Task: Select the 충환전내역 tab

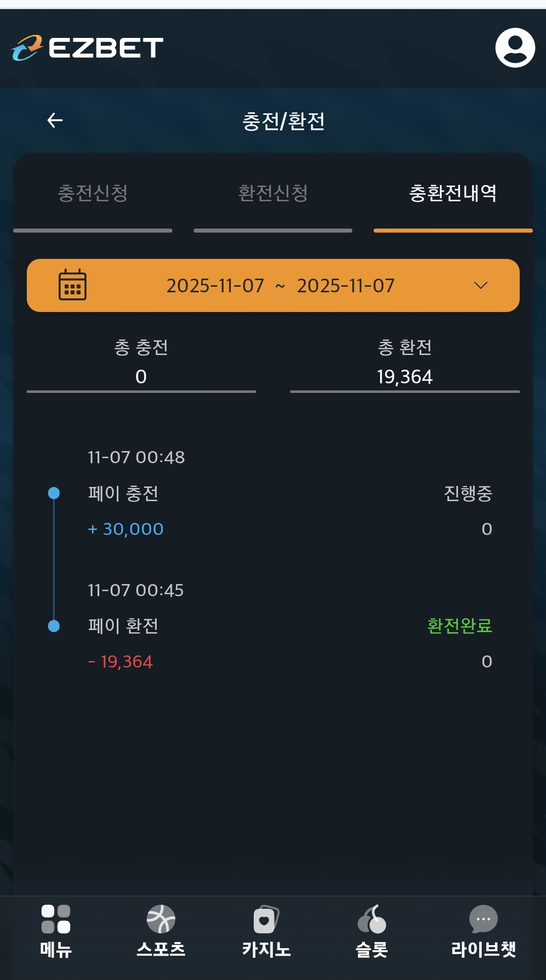Action: (453, 193)
